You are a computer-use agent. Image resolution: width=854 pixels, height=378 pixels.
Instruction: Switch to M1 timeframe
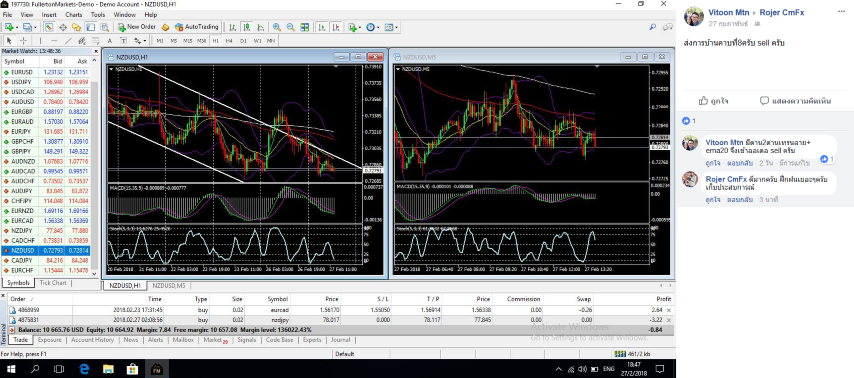coord(160,41)
